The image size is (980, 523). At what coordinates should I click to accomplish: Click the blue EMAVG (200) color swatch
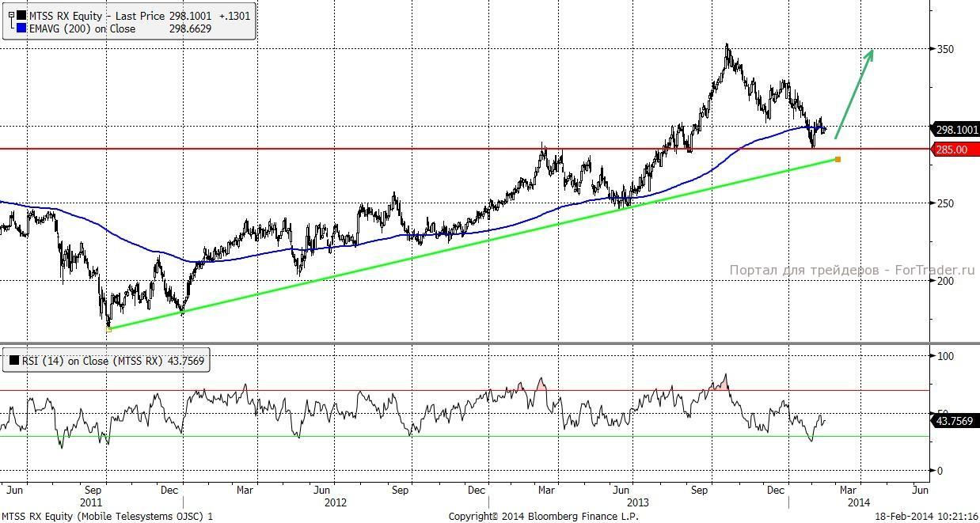tap(21, 28)
